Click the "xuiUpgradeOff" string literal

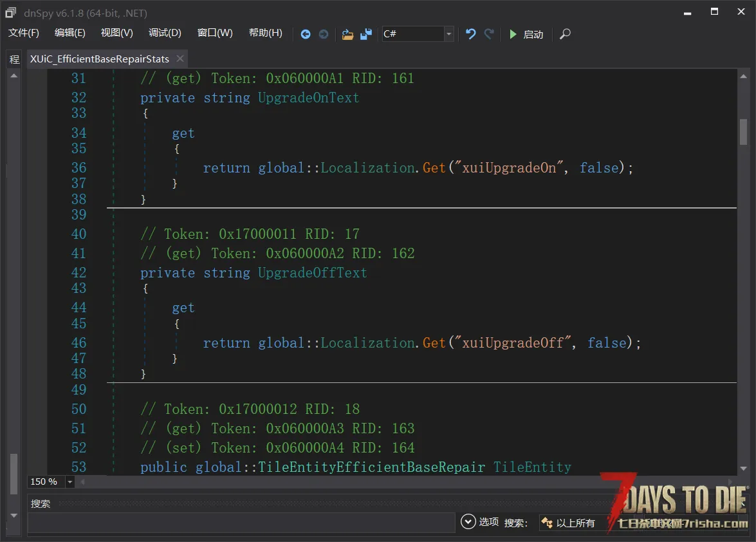click(x=513, y=342)
